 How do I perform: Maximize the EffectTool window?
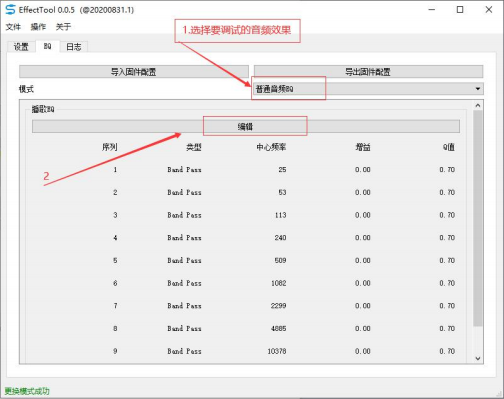coord(460,10)
